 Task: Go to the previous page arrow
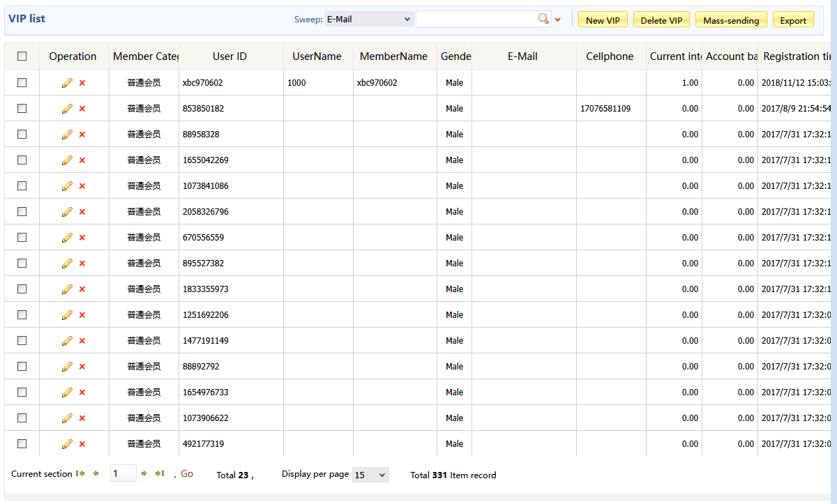coord(96,474)
